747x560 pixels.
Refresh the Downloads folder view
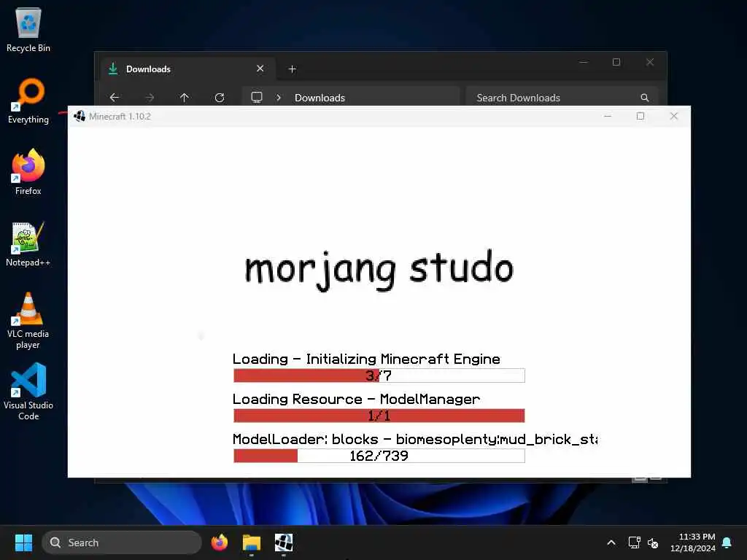click(x=220, y=98)
